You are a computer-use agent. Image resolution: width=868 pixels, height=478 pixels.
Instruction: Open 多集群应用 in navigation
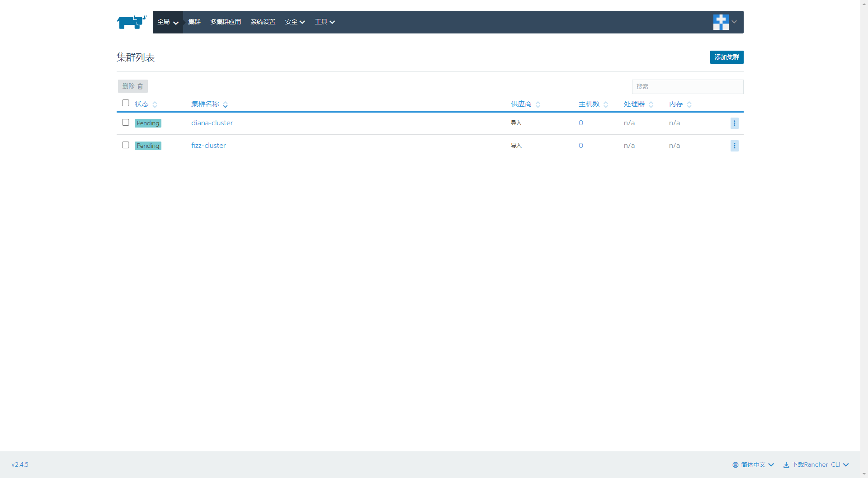point(226,22)
